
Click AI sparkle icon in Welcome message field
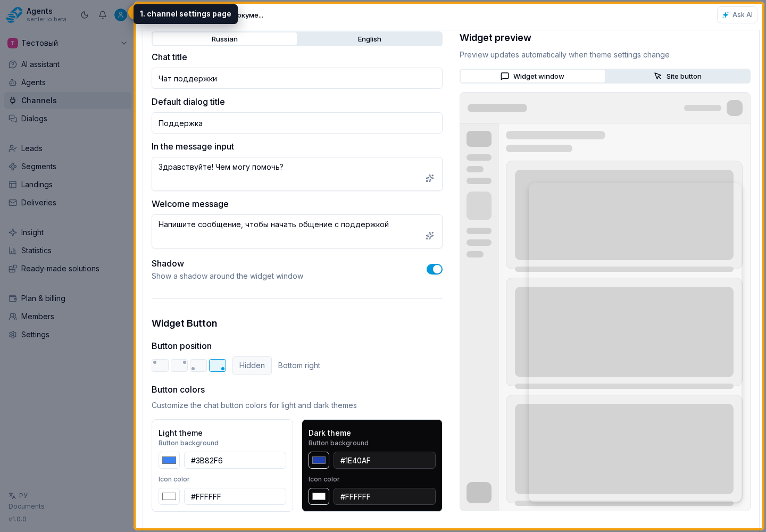pos(430,236)
